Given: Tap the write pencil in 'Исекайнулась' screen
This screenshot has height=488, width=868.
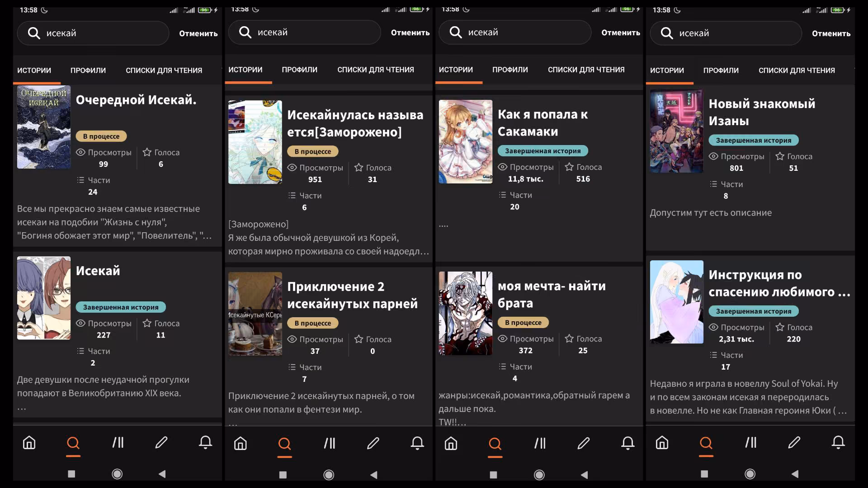Looking at the screenshot, I should point(373,443).
